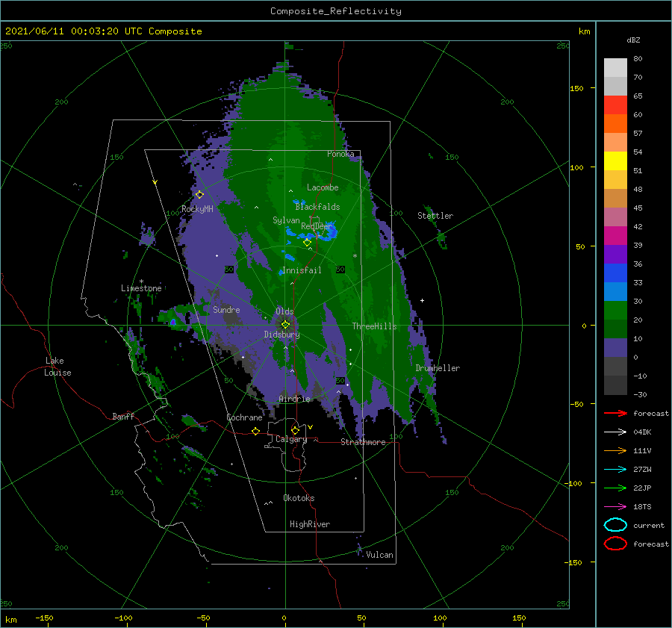Click the Okotoks label

(x=299, y=498)
